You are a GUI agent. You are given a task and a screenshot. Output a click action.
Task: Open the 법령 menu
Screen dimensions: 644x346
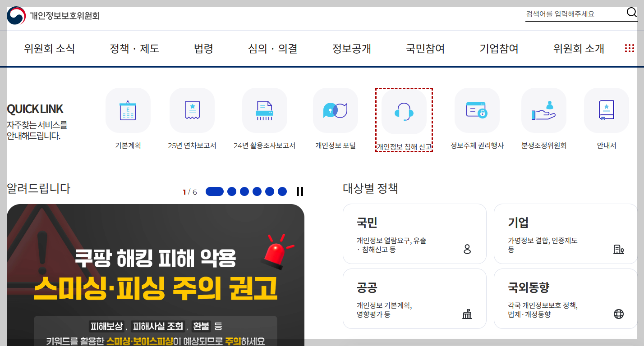203,49
